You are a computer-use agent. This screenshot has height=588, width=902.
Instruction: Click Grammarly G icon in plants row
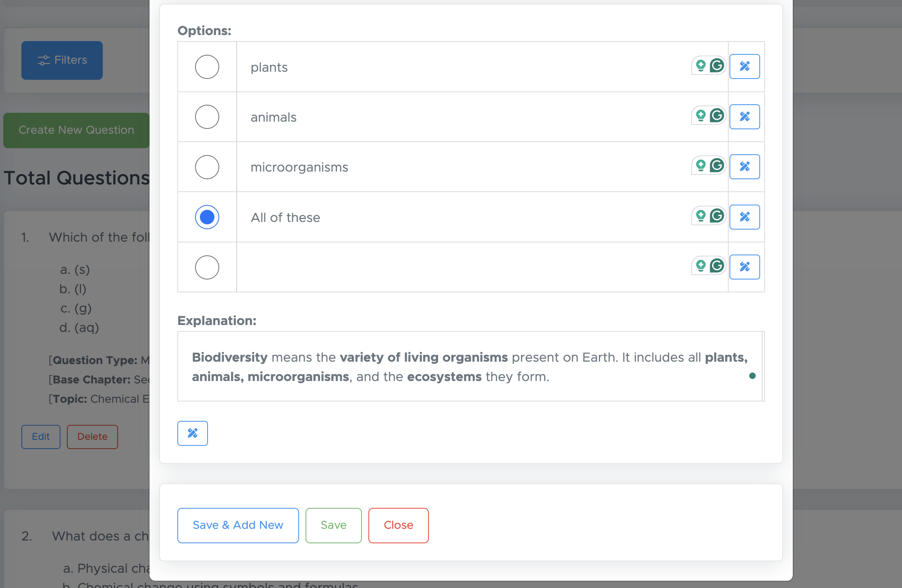pyautogui.click(x=717, y=66)
